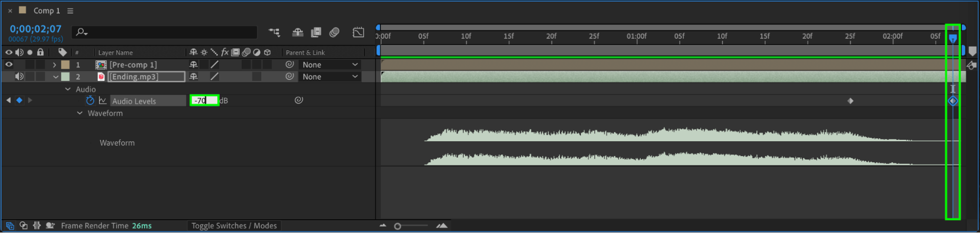Go to previous Audio Levels keyframe
This screenshot has height=233, width=980.
pyautogui.click(x=8, y=100)
